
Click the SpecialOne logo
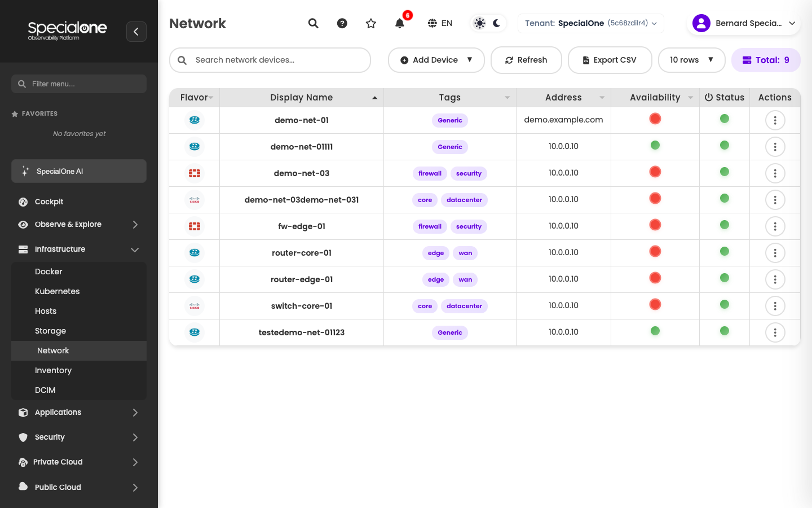(x=67, y=30)
